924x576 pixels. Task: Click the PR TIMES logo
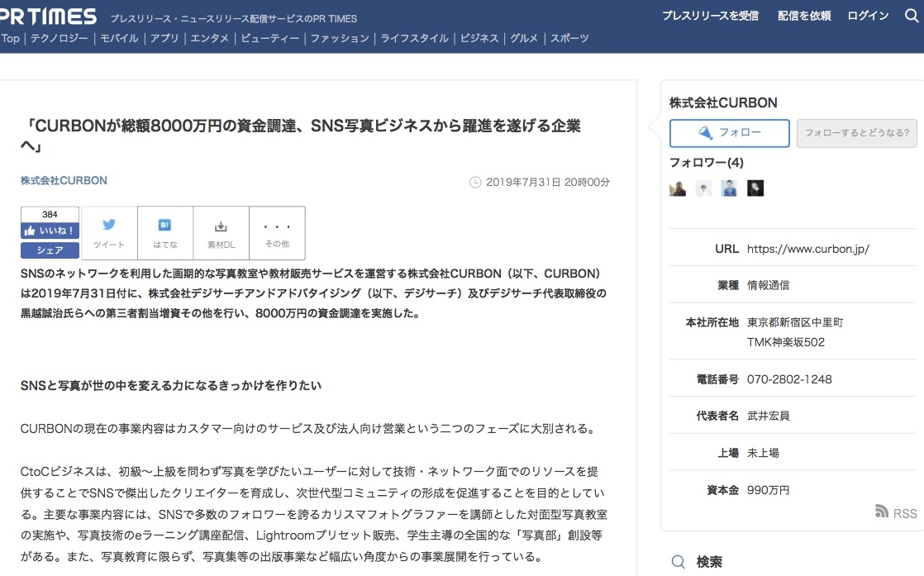47,17
